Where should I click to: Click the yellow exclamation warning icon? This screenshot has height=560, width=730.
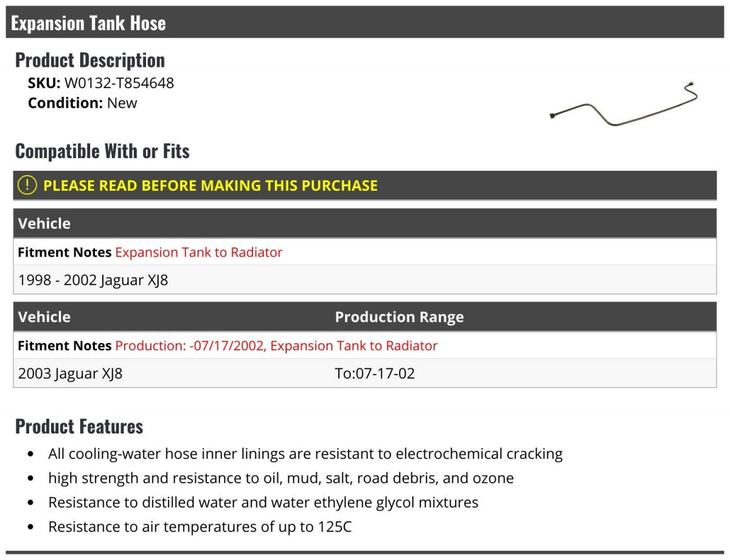tap(27, 185)
